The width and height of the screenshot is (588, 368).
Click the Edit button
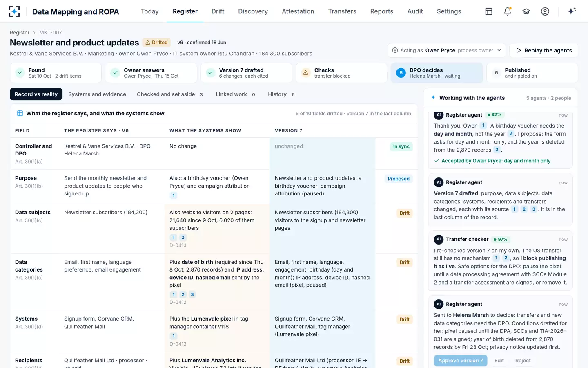click(x=499, y=361)
